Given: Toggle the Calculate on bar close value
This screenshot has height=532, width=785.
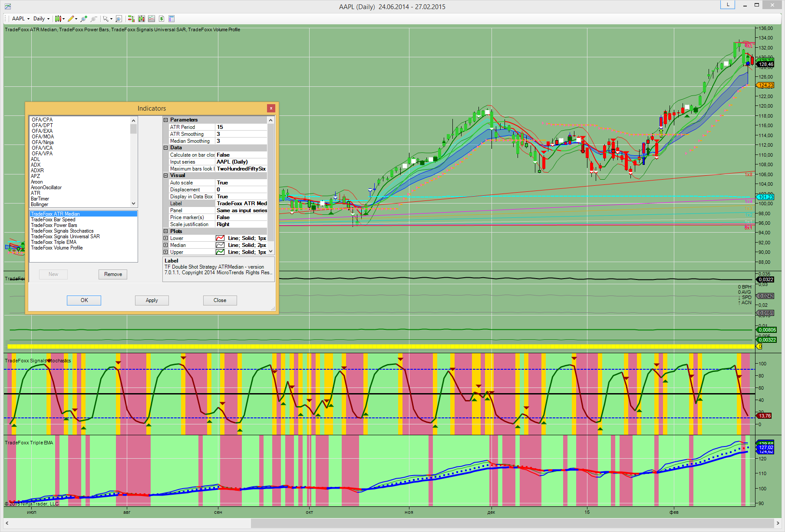Looking at the screenshot, I should 241,155.
